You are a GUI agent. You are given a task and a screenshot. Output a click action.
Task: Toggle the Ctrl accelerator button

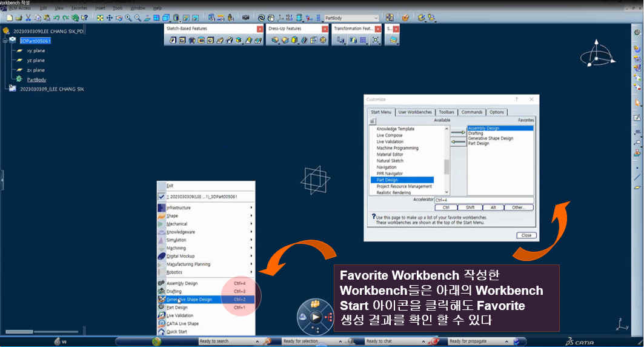click(x=446, y=207)
